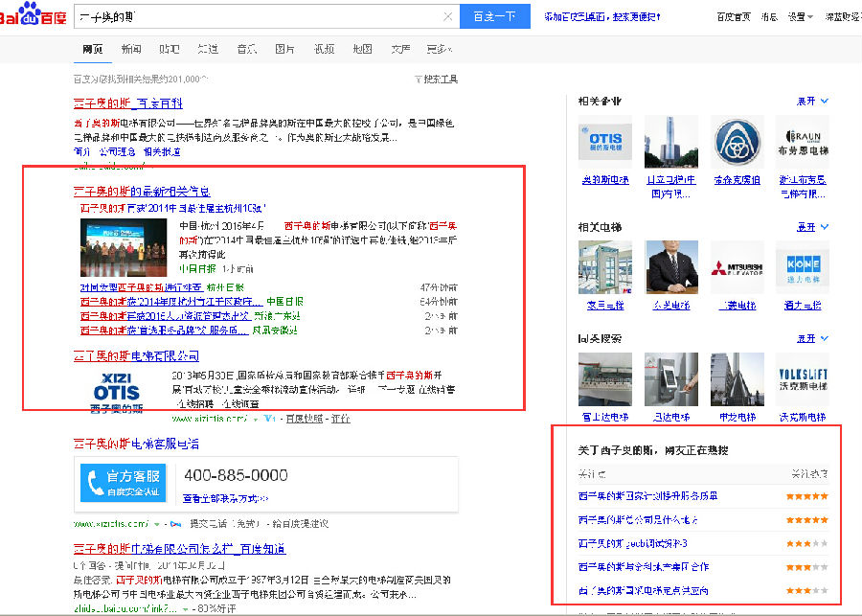Click the V1 credibility badge icon
This screenshot has height=616, width=862.
tap(269, 419)
